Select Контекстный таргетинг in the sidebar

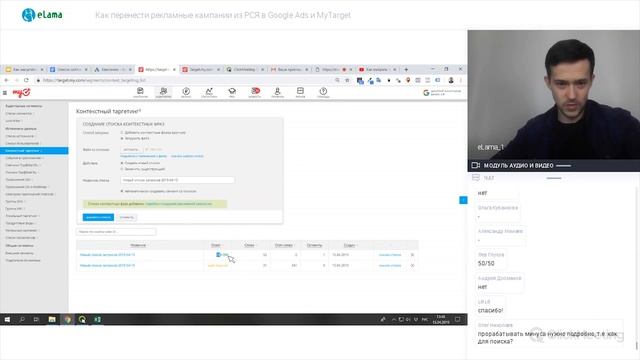[x=34, y=151]
